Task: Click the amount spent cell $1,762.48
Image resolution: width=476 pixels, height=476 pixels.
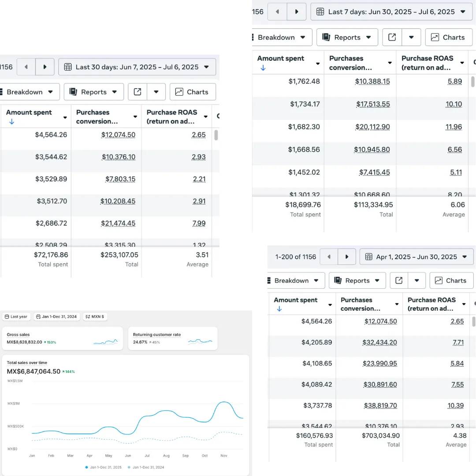Action: click(304, 82)
